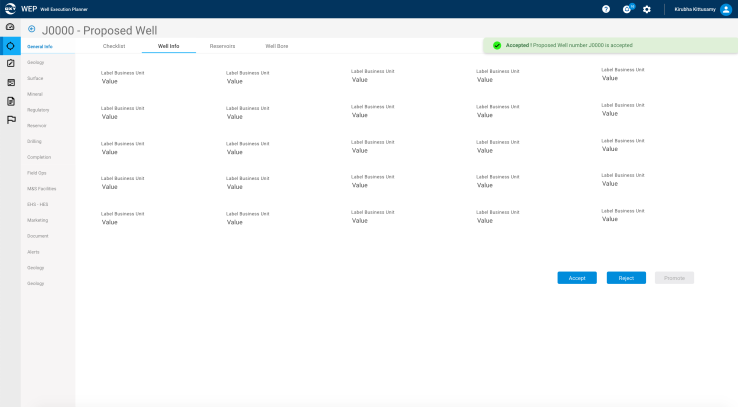This screenshot has width=738, height=407.
Task: Switch to the Well Bore tab
Action: click(x=277, y=46)
